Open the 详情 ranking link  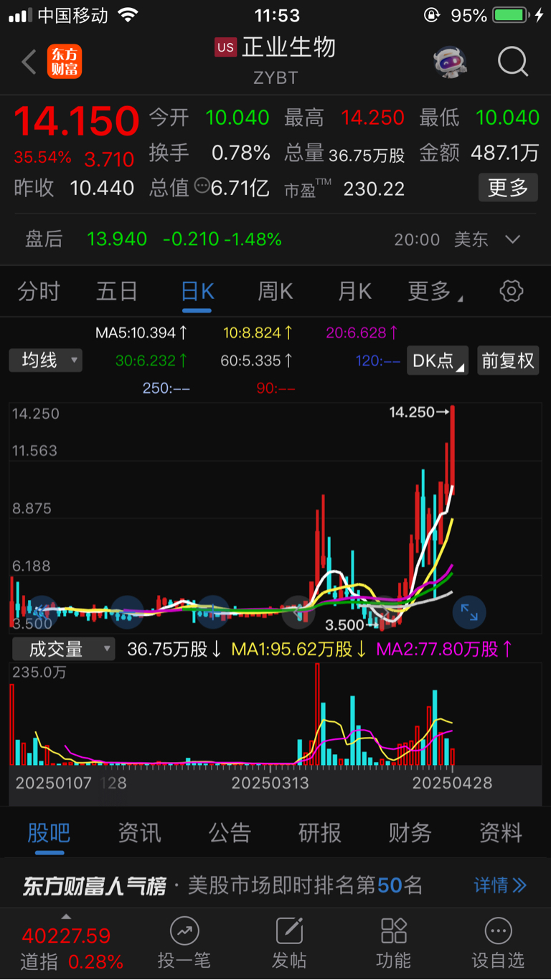(500, 885)
